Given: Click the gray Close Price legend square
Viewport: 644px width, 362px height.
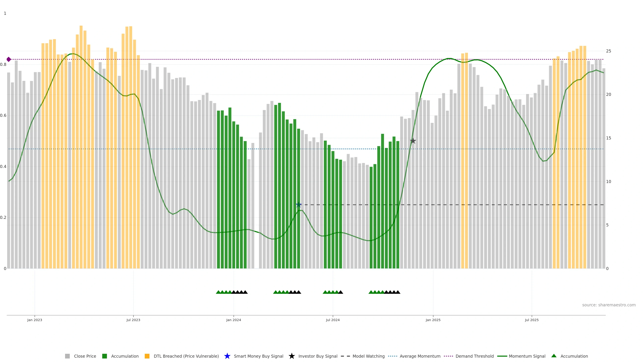Looking at the screenshot, I should (67, 356).
